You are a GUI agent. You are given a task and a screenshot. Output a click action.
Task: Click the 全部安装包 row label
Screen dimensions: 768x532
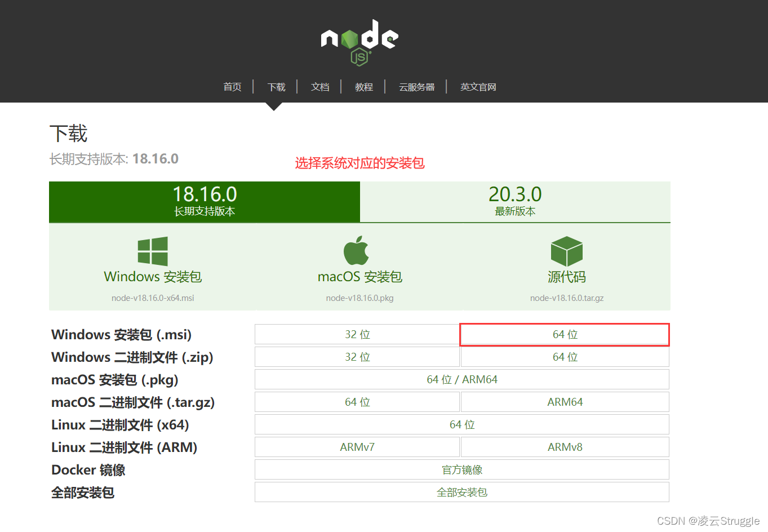(x=83, y=493)
